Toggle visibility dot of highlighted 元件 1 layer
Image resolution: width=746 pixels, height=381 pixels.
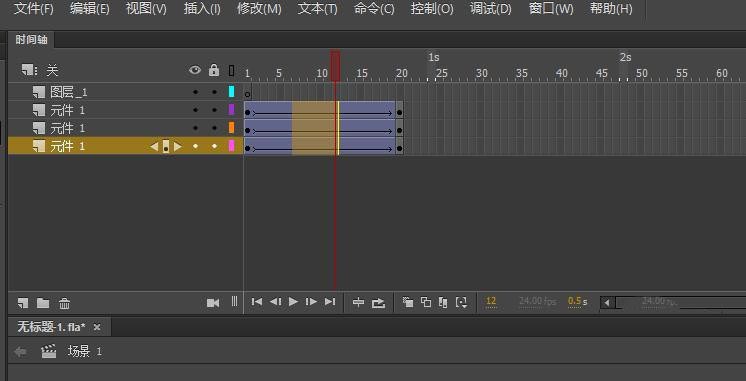point(195,147)
